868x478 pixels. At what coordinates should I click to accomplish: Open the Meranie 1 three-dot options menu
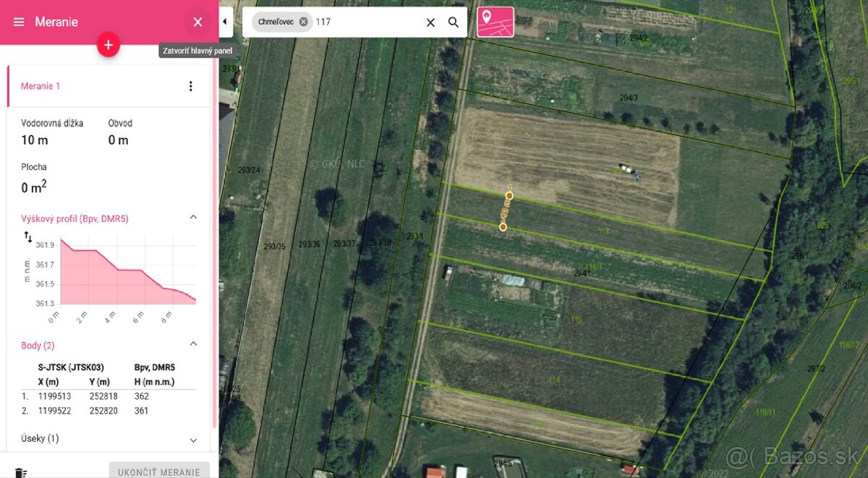click(x=191, y=86)
